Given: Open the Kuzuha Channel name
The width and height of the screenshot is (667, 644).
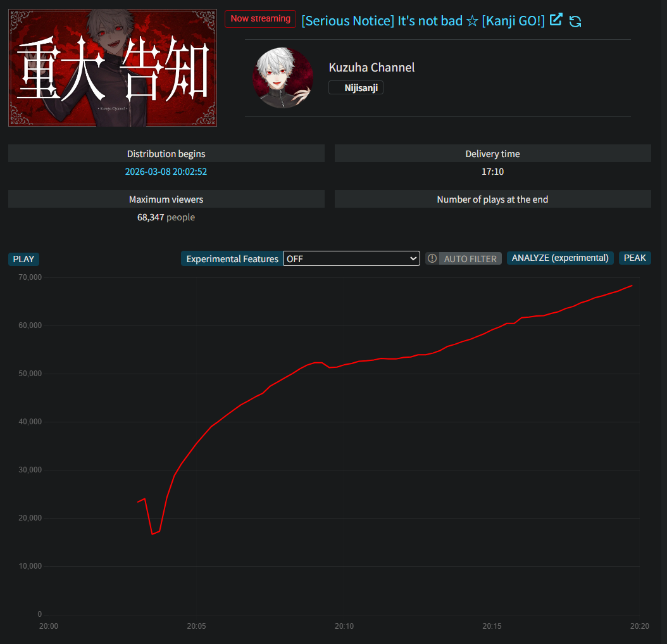Looking at the screenshot, I should (x=371, y=67).
